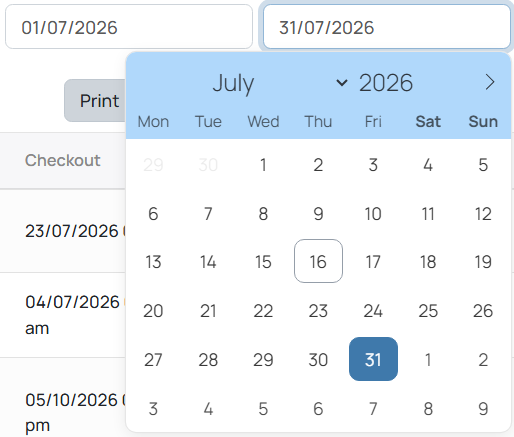Choose August 9 in last row
This screenshot has width=514, height=437.
(483, 408)
